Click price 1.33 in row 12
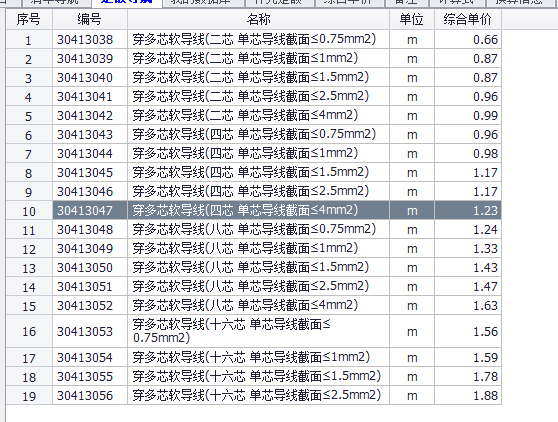 point(468,249)
